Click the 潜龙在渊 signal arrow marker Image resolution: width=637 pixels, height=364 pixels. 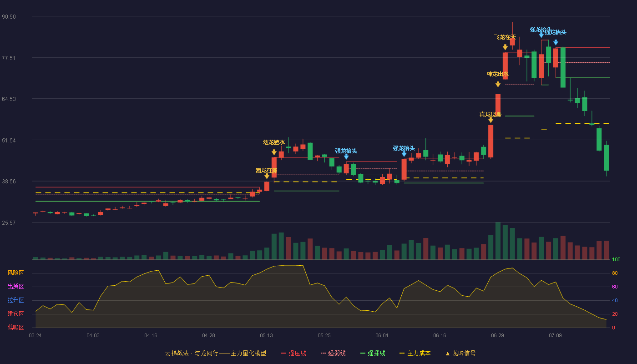[x=267, y=176]
